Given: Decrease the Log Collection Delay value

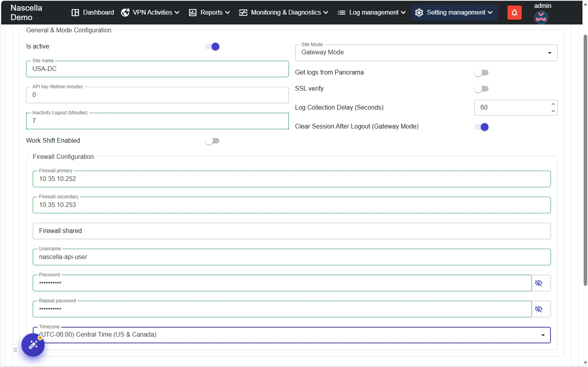Looking at the screenshot, I should pyautogui.click(x=553, y=111).
